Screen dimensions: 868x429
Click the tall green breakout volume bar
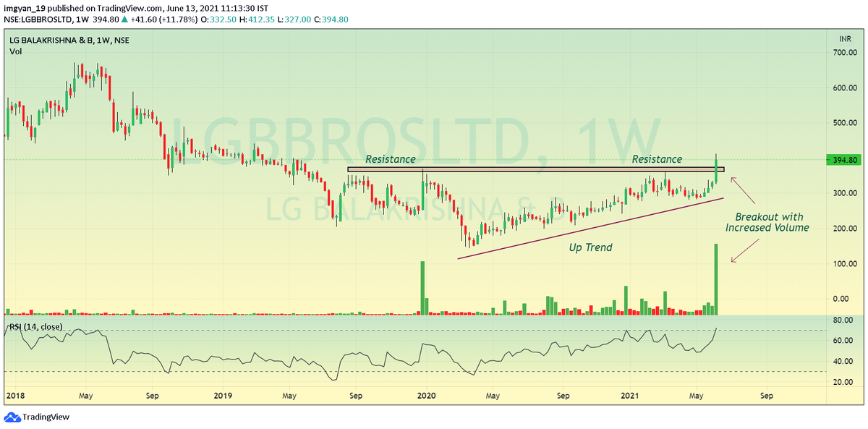(x=716, y=279)
